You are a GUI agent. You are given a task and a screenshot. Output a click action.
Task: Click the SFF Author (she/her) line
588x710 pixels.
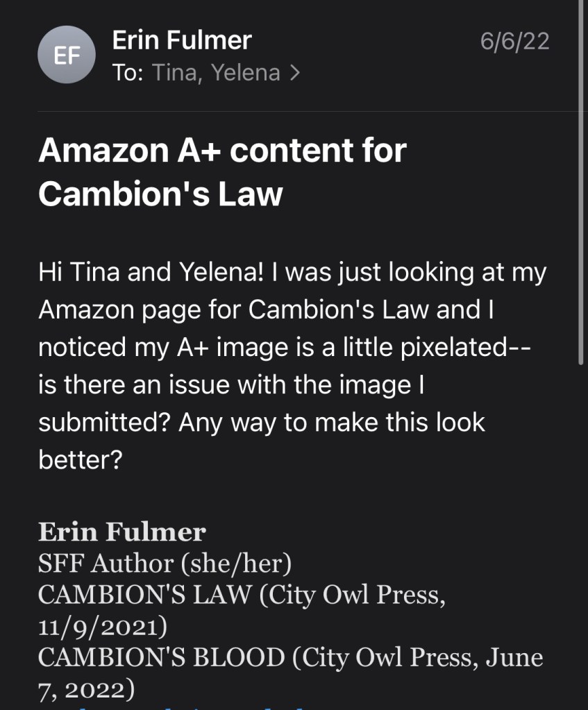pos(164,564)
